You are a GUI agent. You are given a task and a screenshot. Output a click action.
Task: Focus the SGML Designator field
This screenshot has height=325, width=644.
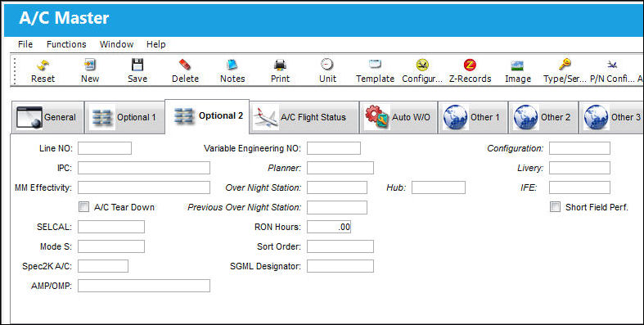340,266
